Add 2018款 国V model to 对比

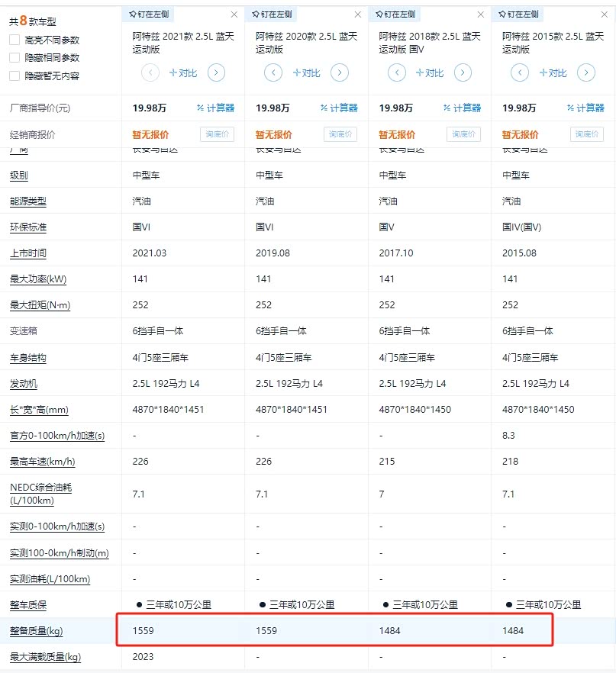[430, 73]
